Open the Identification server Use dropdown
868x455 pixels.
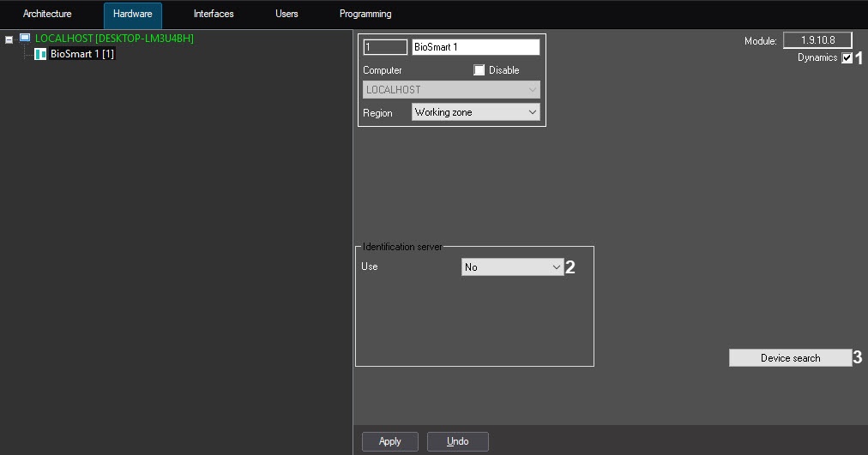tap(512, 267)
